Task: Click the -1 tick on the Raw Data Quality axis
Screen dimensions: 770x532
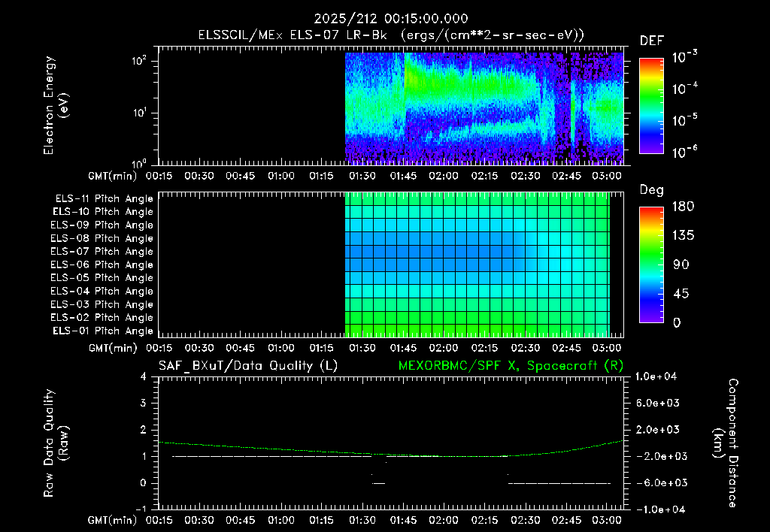Action: 140,509
